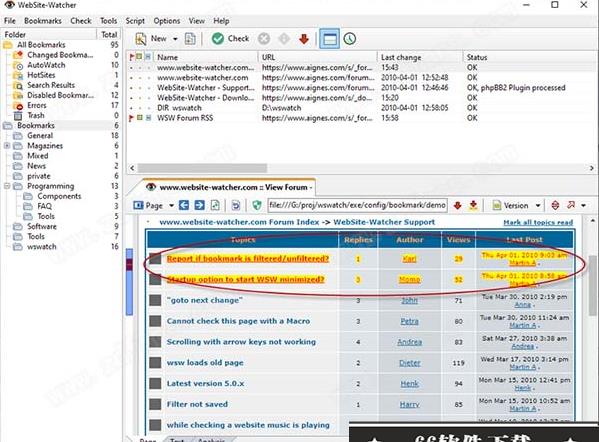Open 'Scrolling with arrow keys not working' topic
This screenshot has height=442, width=599.
[x=241, y=342]
